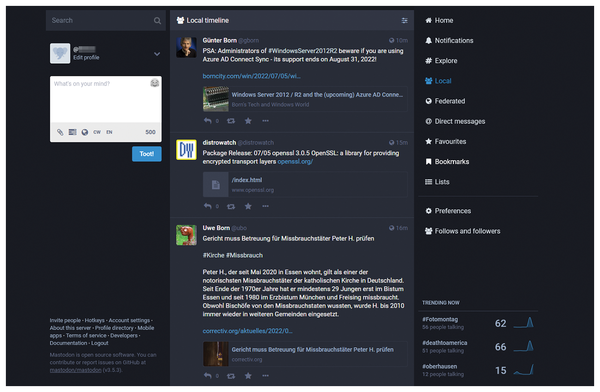Open the Gericht muss Betreuung preview card
Viewport: 600px width, 392px height.
[305, 354]
